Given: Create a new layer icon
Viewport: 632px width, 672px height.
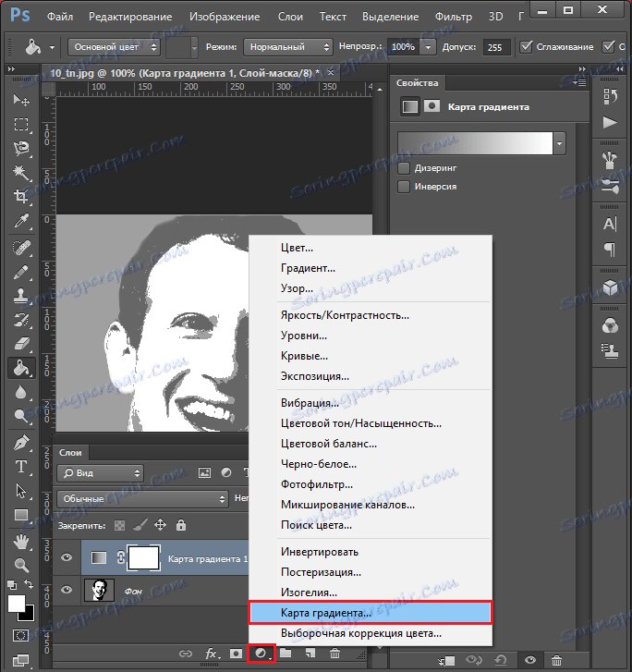Looking at the screenshot, I should click(310, 654).
